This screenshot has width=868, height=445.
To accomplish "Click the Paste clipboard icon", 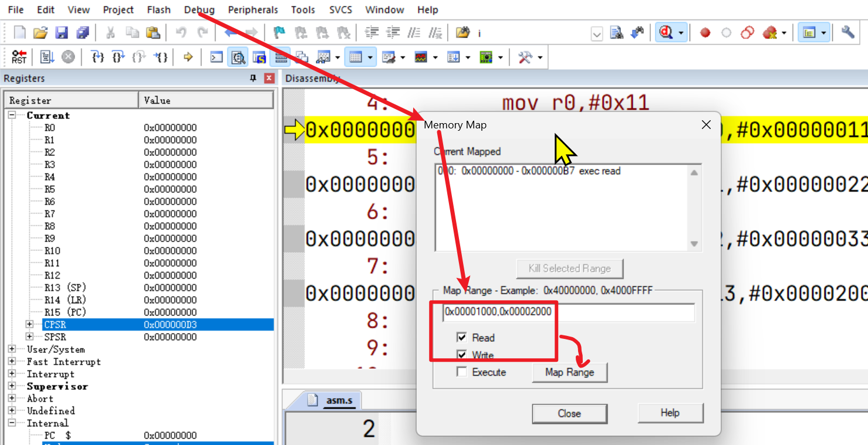I will [x=153, y=33].
